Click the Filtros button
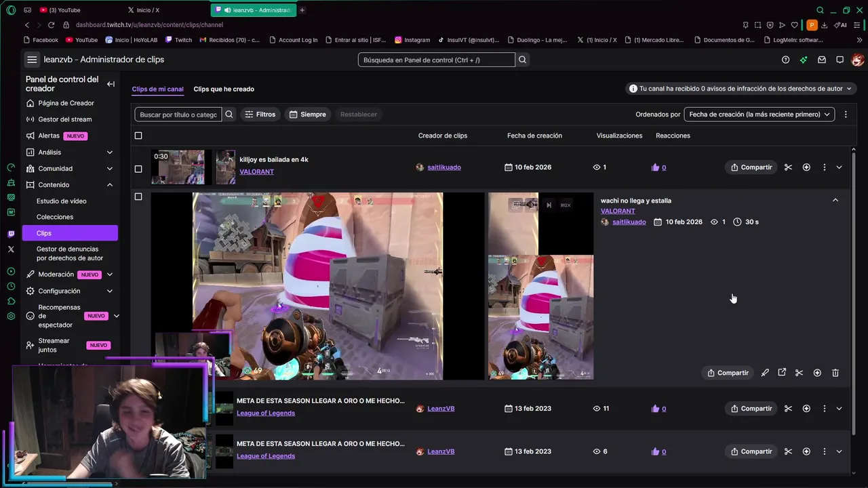Viewport: 868px width, 488px height. click(260, 115)
